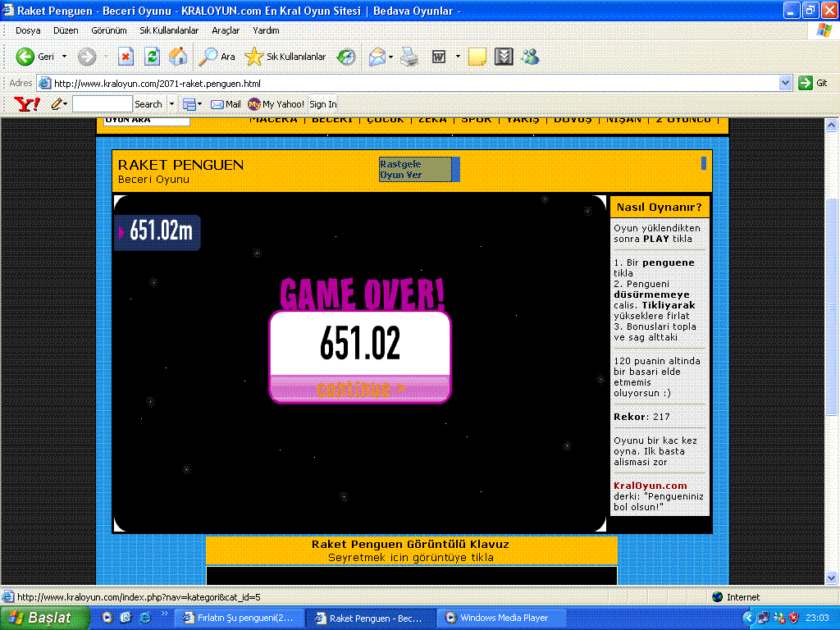Open the Word edit dropdown arrow
The height and width of the screenshot is (630, 840).
point(458,57)
